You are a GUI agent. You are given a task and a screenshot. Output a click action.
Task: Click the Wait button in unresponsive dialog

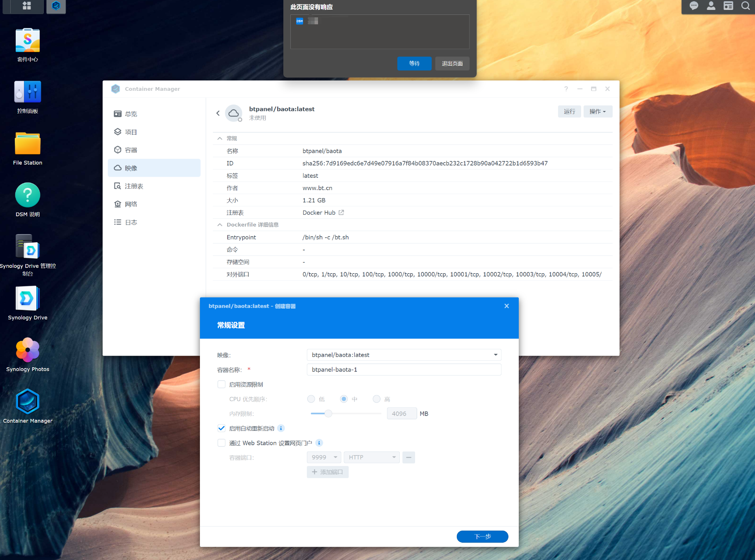pyautogui.click(x=414, y=63)
